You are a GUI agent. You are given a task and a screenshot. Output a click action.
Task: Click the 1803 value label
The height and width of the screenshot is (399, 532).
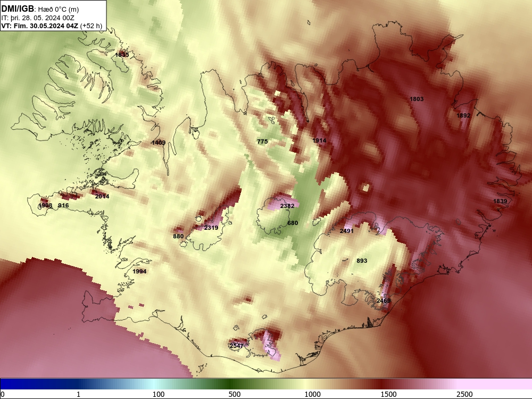[x=417, y=99]
